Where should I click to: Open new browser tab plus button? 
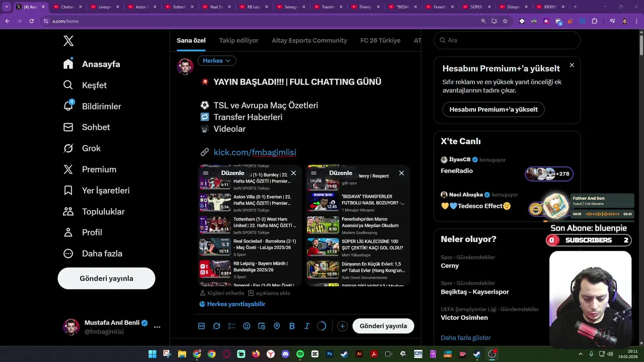(x=575, y=7)
